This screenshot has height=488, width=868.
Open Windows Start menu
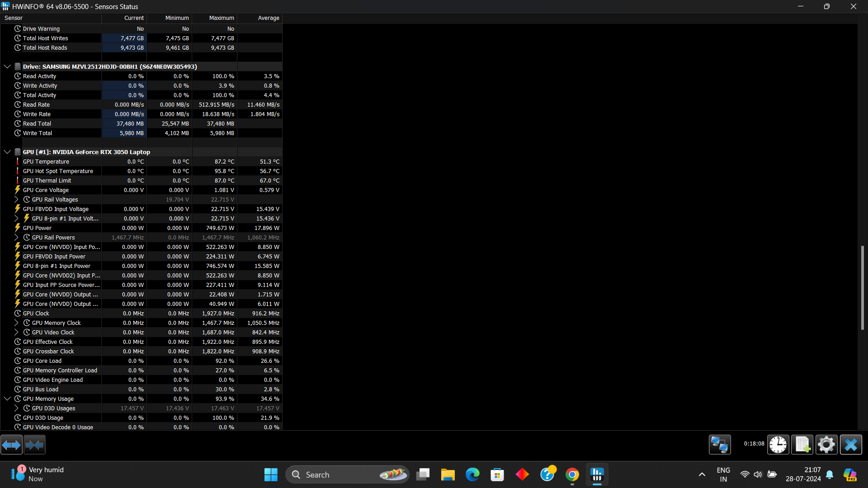[271, 475]
